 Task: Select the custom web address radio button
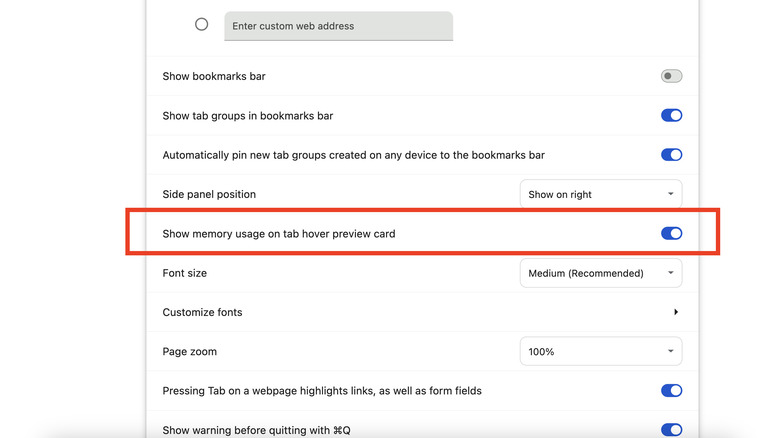pyautogui.click(x=201, y=24)
